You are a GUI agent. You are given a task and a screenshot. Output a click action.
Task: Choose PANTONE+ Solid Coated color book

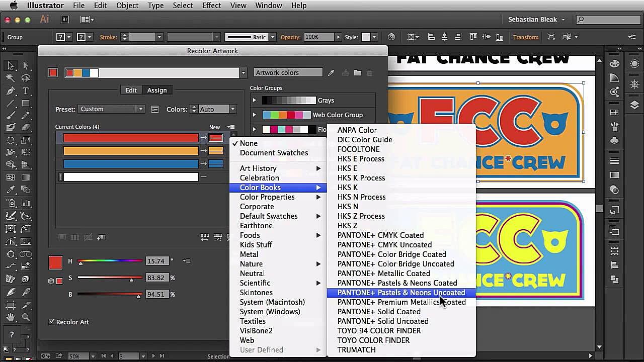[401, 312]
